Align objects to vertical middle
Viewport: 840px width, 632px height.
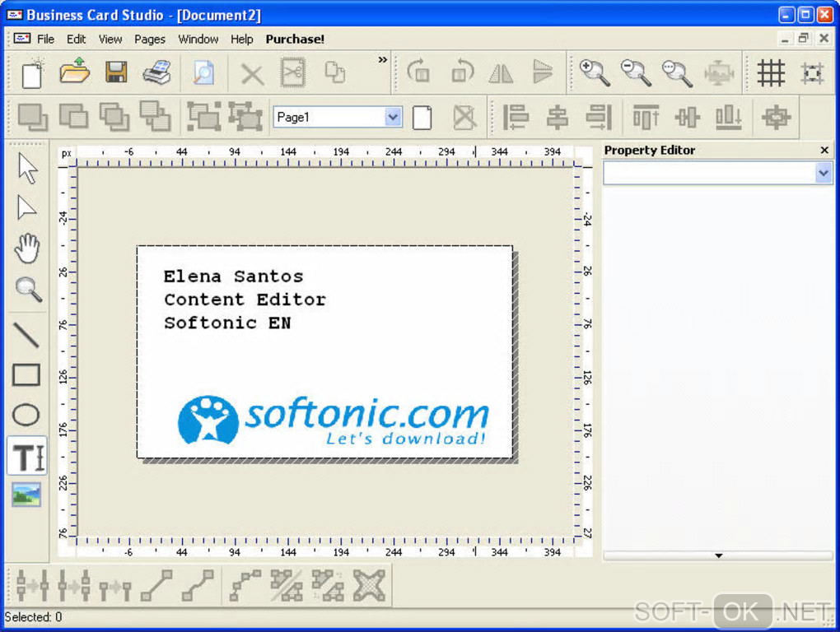tap(688, 117)
